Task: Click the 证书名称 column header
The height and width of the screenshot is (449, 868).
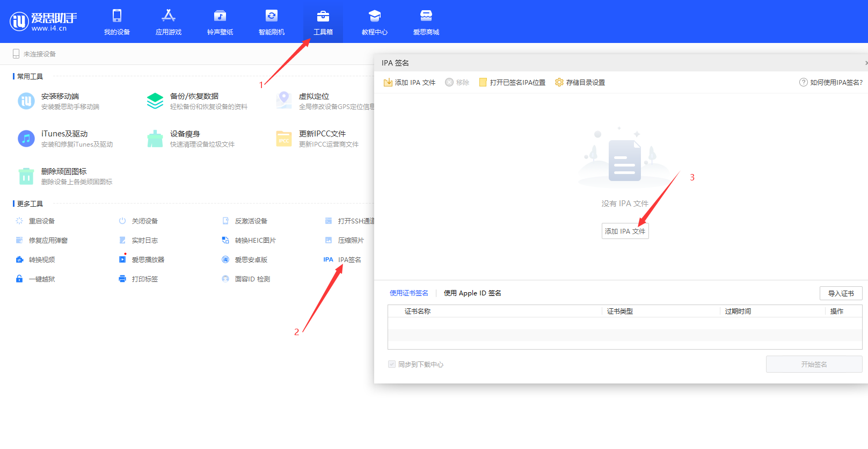Action: (418, 311)
